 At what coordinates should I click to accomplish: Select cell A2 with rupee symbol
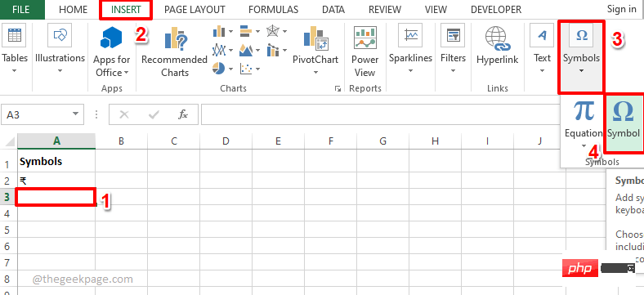[x=56, y=181]
